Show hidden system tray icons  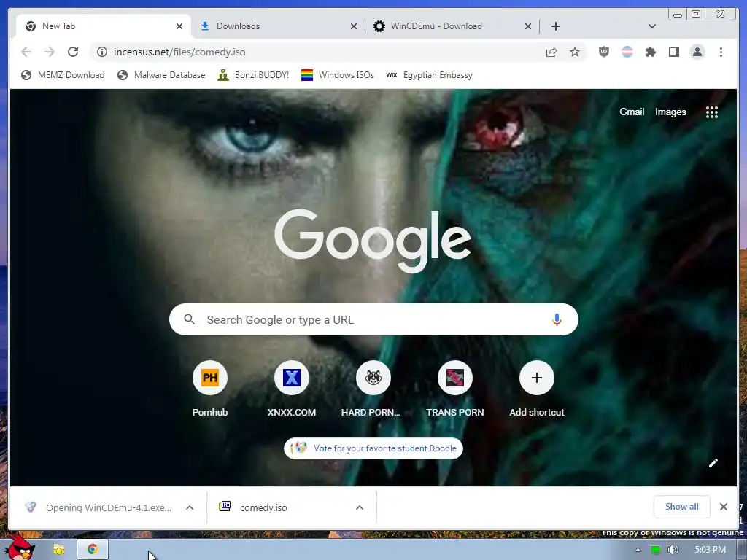(x=638, y=550)
